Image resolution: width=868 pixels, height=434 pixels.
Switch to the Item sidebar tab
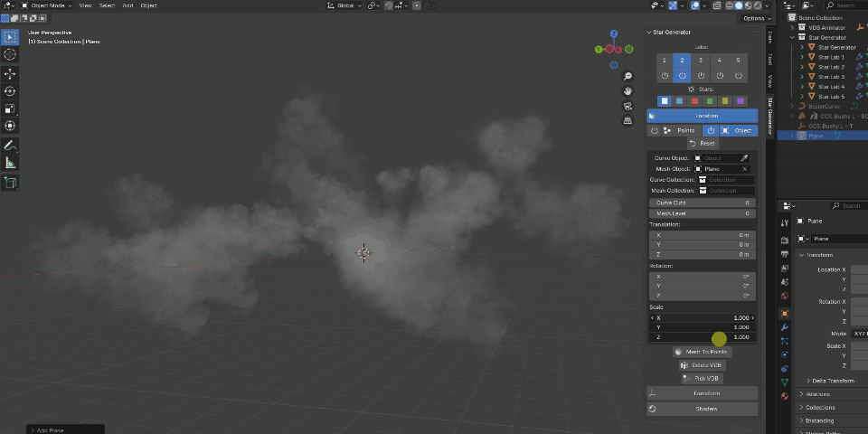[x=769, y=38]
